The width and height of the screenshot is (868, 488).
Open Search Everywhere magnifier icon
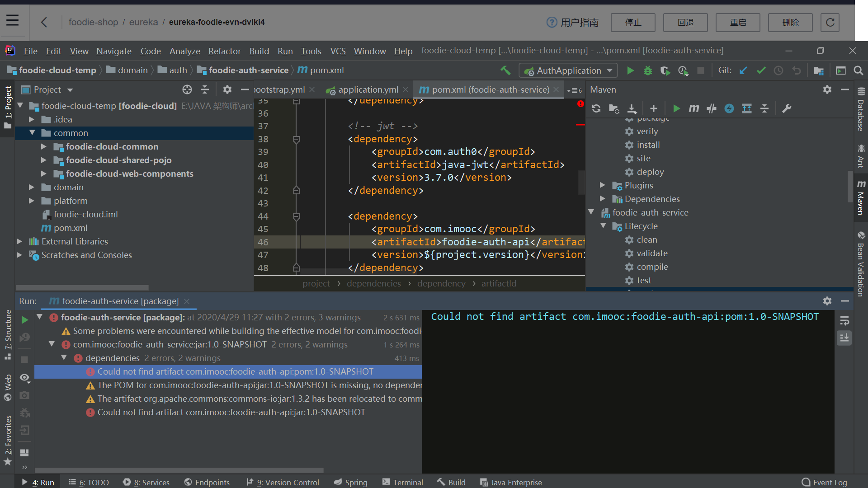click(x=858, y=70)
